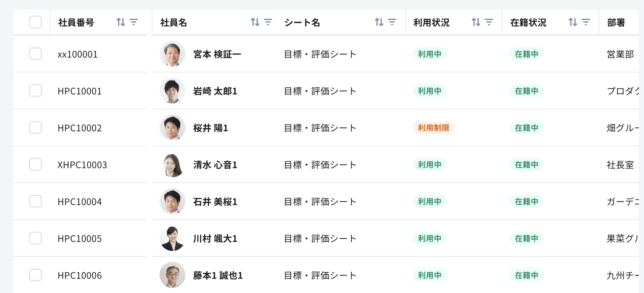The width and height of the screenshot is (644, 293).
Task: Open employee 宮本 検証一
Action: point(217,54)
